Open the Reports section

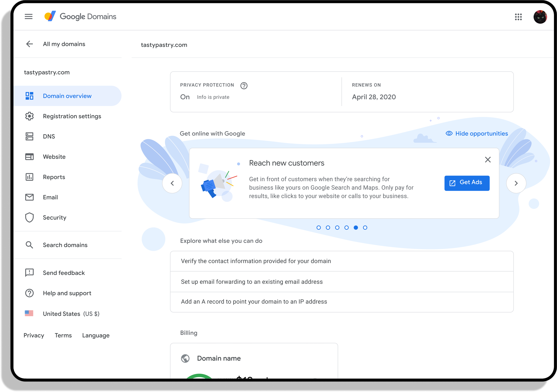(x=67, y=177)
